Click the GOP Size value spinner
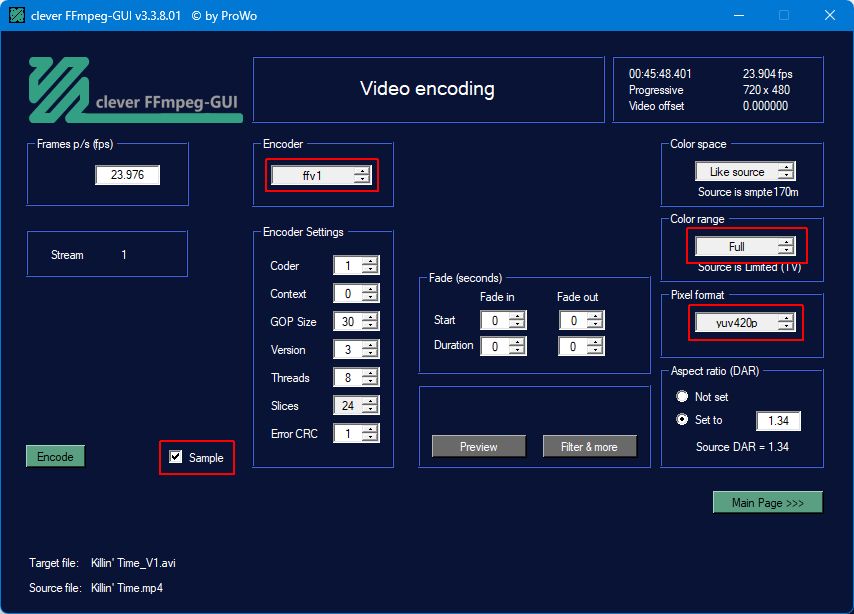The height and width of the screenshot is (614, 854). [356, 321]
